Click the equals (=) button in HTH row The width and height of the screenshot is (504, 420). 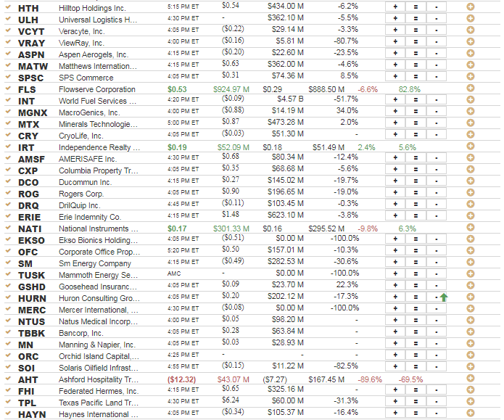pos(416,7)
